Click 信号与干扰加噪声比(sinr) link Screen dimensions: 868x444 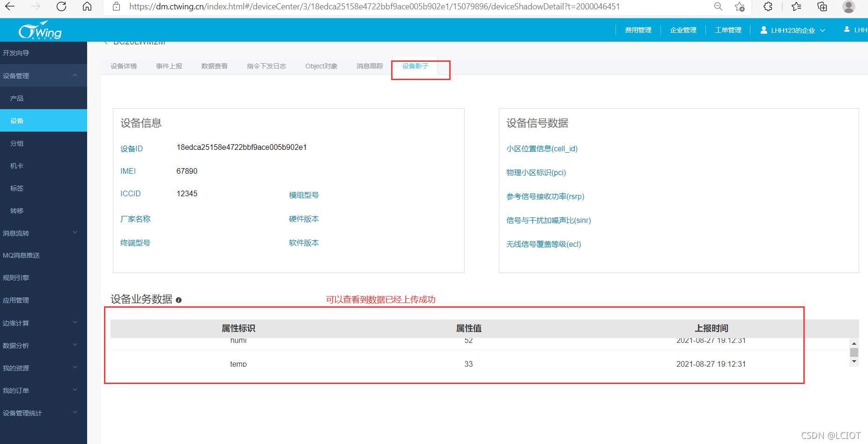549,220
